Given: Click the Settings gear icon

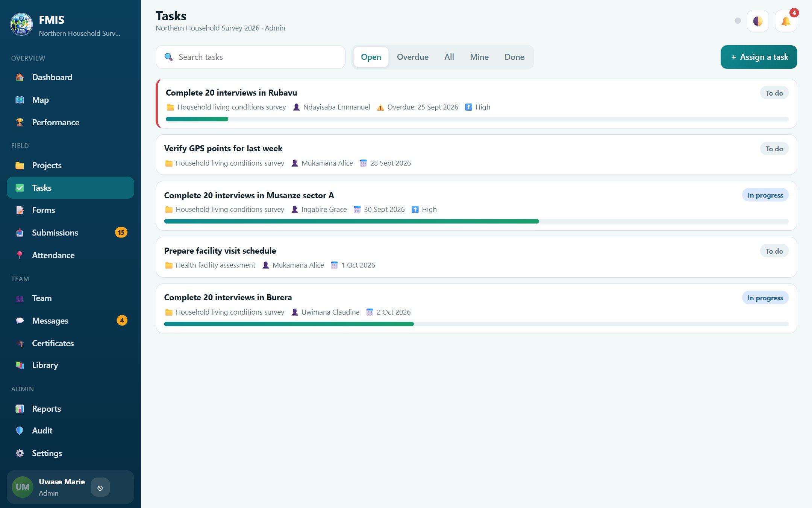Looking at the screenshot, I should [20, 453].
